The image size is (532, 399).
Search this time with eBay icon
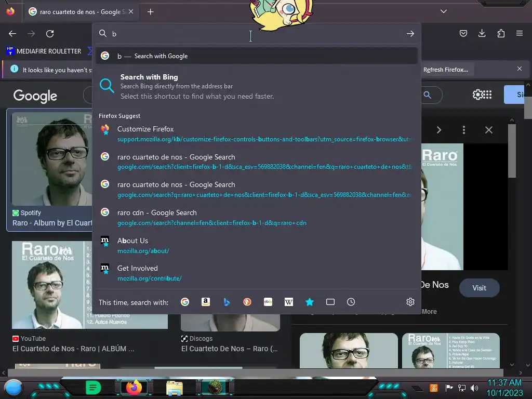268,302
